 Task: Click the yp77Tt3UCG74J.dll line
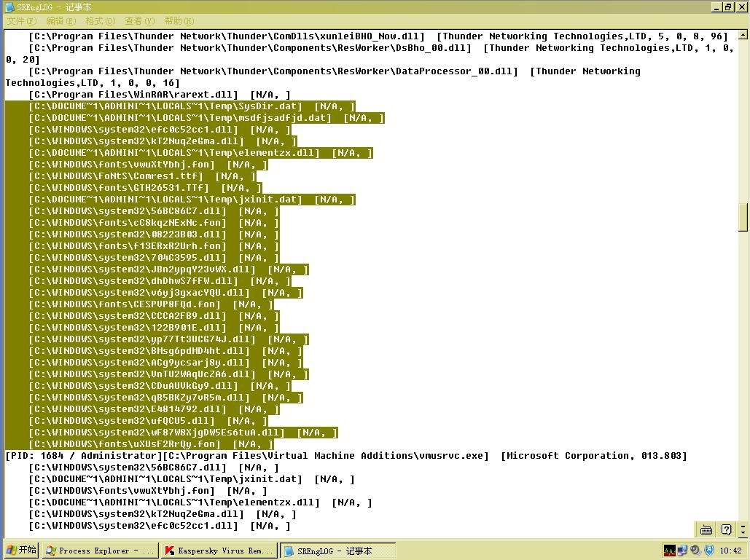tap(169, 339)
